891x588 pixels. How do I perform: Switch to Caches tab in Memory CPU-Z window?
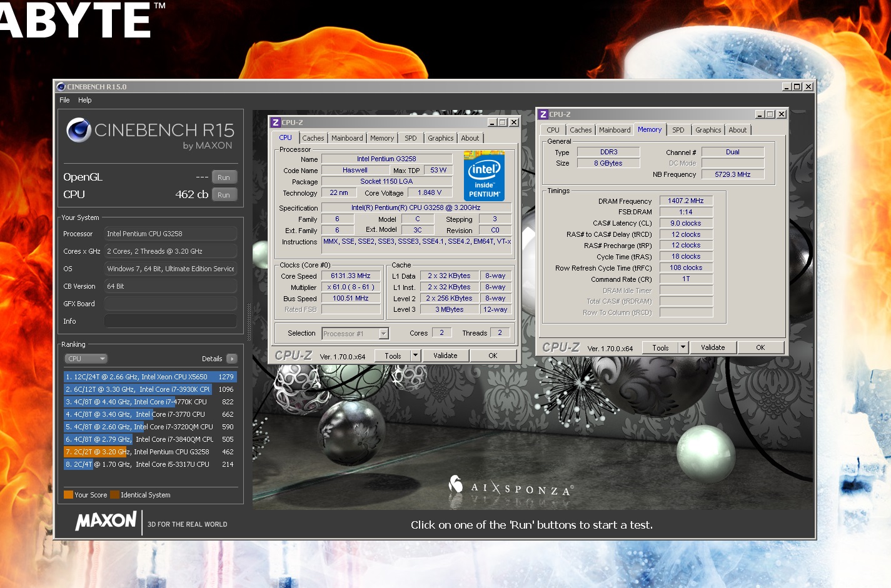click(581, 130)
